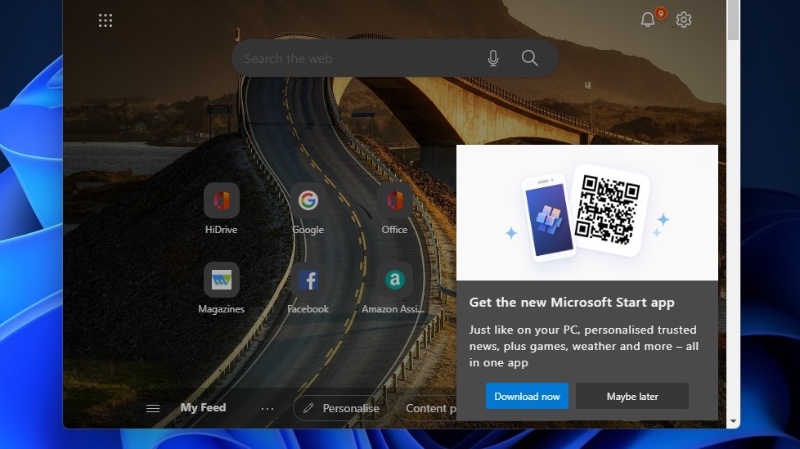The width and height of the screenshot is (800, 449).
Task: Click the Download now button
Action: pos(527,396)
